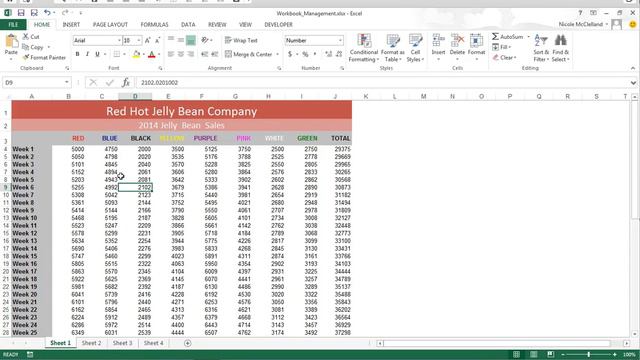Viewport: 640px width, 360px height.
Task: Decrease font size with smaller A icon
Action: pyautogui.click(x=157, y=40)
